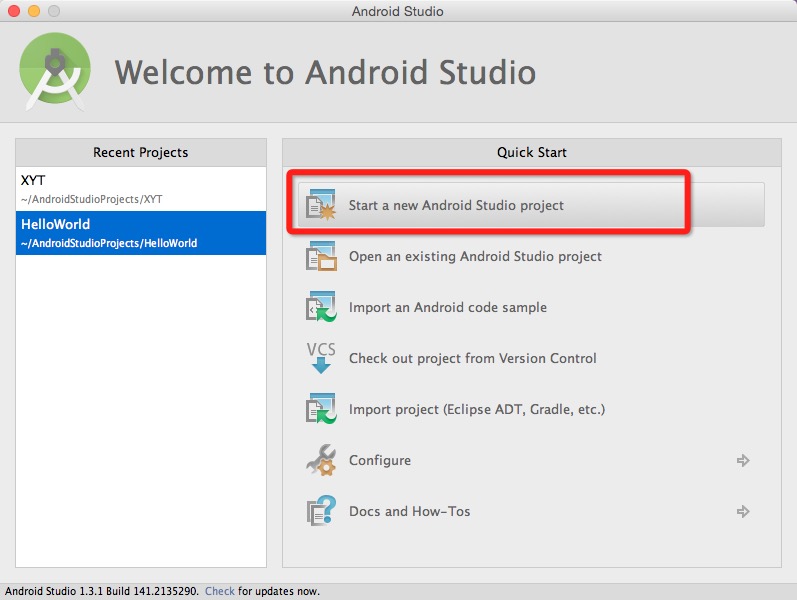Click the Android Studio 1.3.1 Build text
This screenshot has height=600, width=797.
click(x=102, y=591)
